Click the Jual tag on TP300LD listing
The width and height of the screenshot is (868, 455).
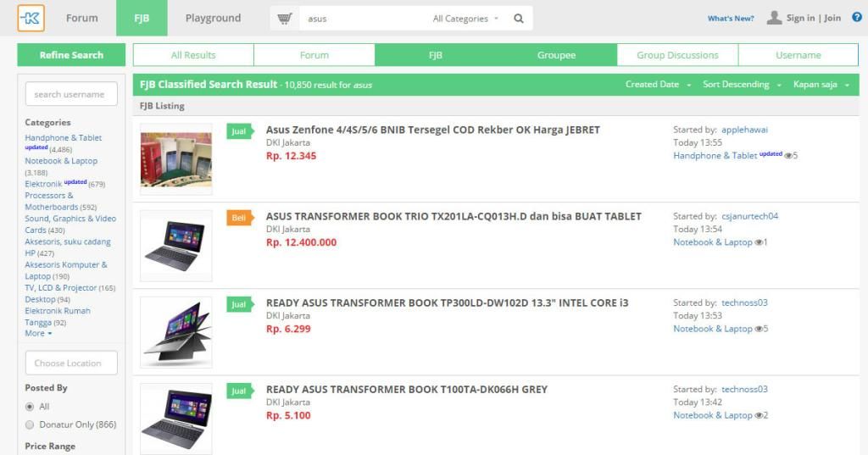click(240, 304)
